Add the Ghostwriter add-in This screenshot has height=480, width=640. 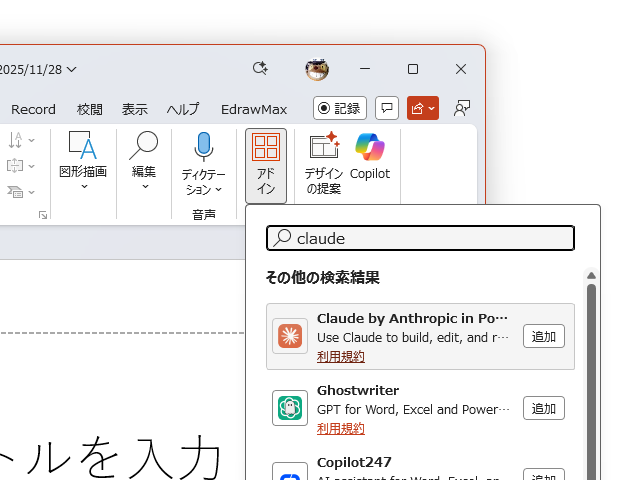point(544,408)
